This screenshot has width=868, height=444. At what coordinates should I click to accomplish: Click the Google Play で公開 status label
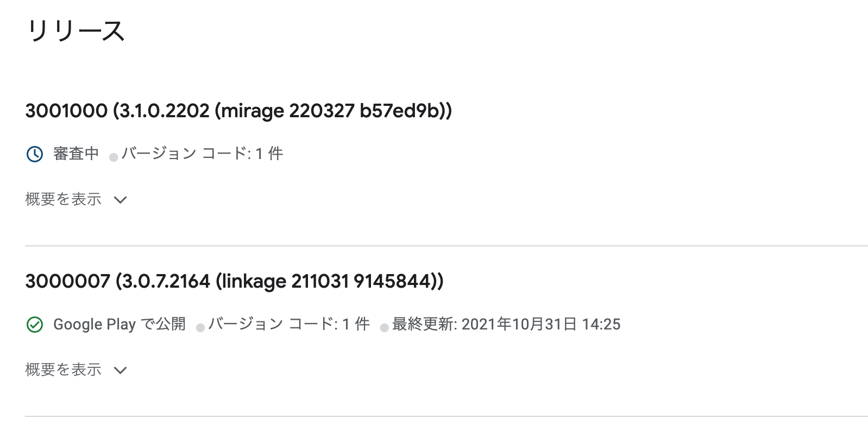[119, 325]
